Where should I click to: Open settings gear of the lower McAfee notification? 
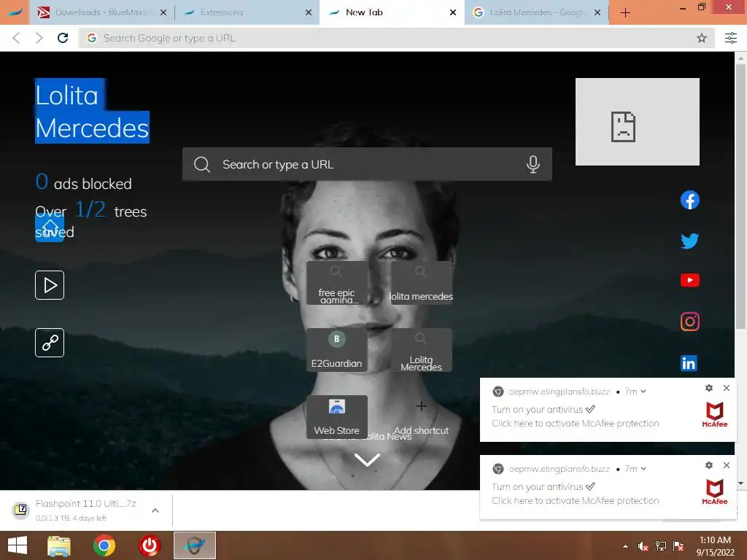point(709,465)
